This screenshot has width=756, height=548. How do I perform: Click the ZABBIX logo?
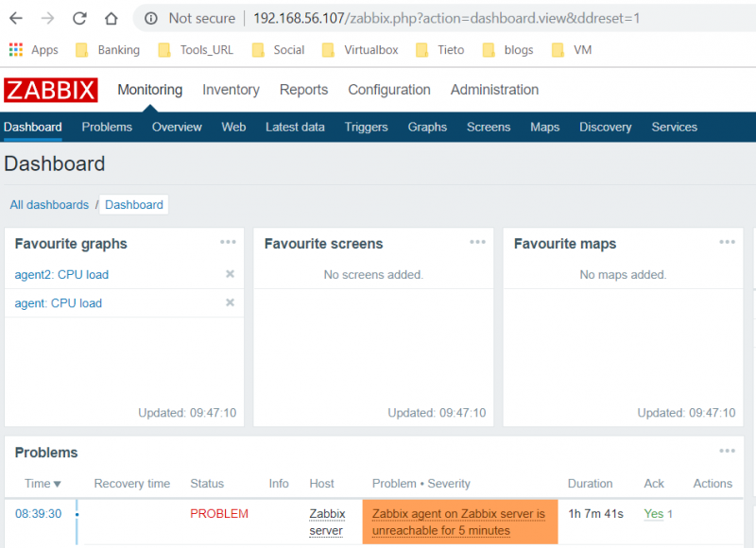(51, 90)
